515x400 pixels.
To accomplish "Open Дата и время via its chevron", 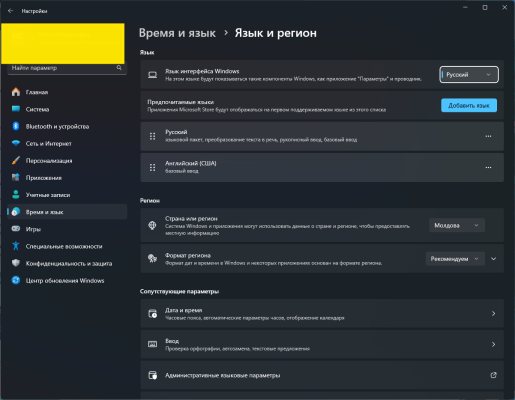I will 493,313.
